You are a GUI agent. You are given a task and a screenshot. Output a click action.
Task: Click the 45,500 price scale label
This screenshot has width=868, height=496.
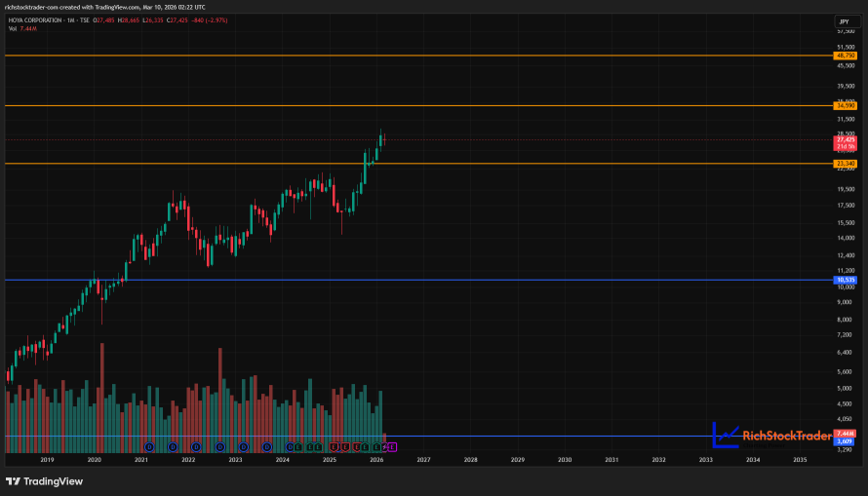[846, 66]
